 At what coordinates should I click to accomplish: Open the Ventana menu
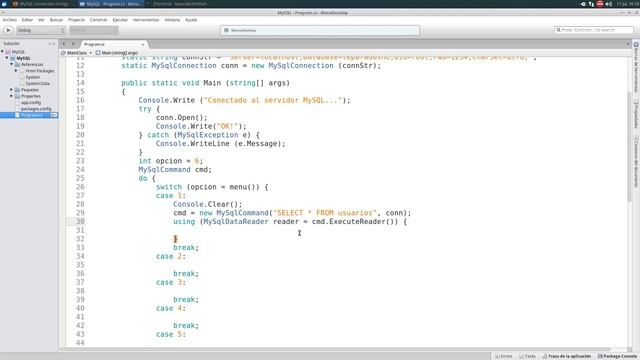[x=172, y=20]
